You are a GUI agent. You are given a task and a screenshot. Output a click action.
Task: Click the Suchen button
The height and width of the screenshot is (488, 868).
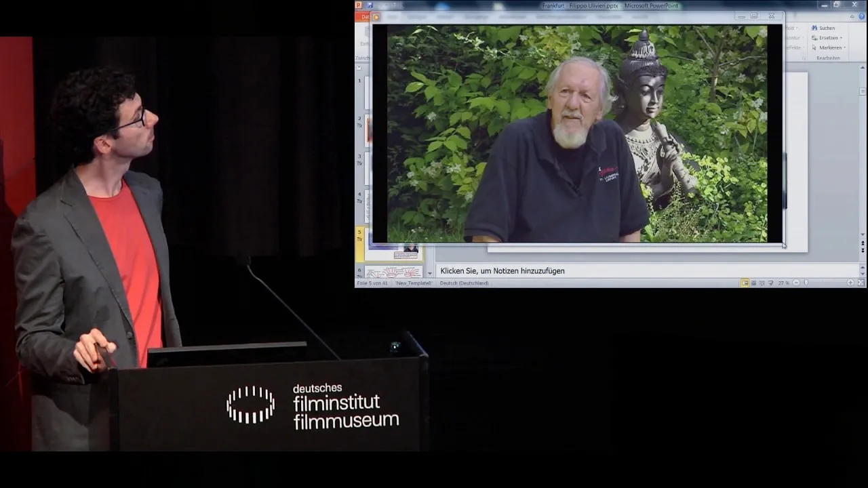click(x=823, y=28)
